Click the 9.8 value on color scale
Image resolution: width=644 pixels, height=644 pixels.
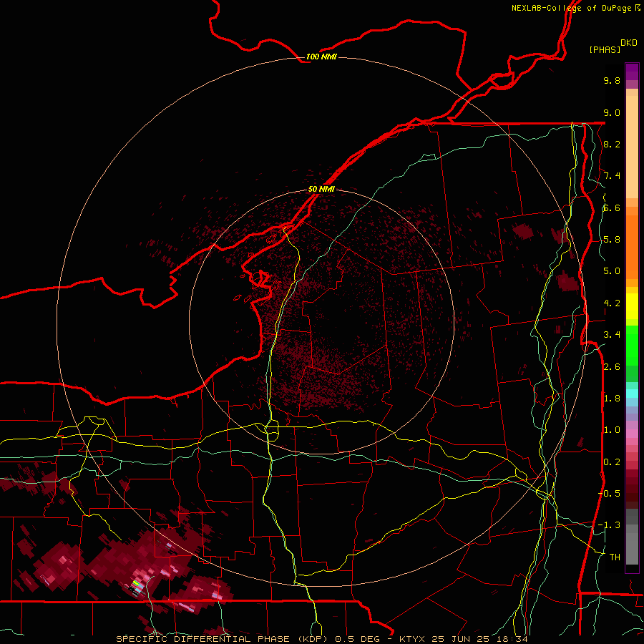click(612, 80)
